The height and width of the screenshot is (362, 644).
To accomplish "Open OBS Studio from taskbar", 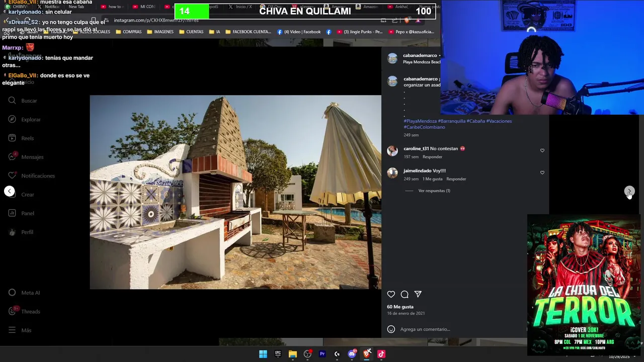I will (x=307, y=354).
